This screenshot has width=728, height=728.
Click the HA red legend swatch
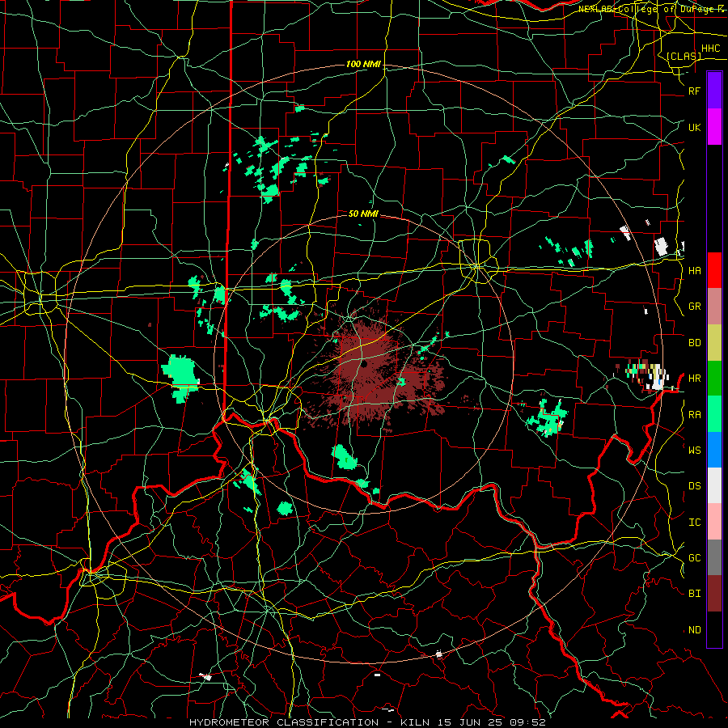pyautogui.click(x=714, y=270)
